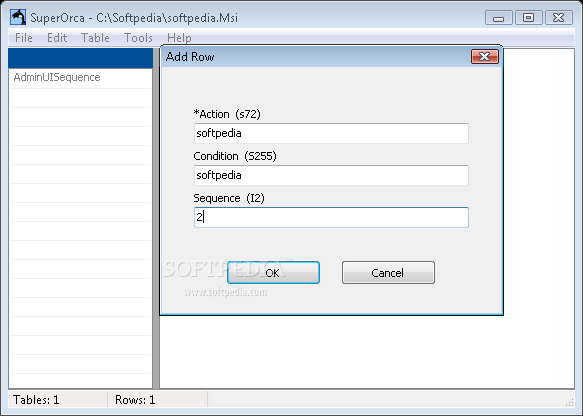
Task: Close the Add Row dialog
Action: pos(485,57)
